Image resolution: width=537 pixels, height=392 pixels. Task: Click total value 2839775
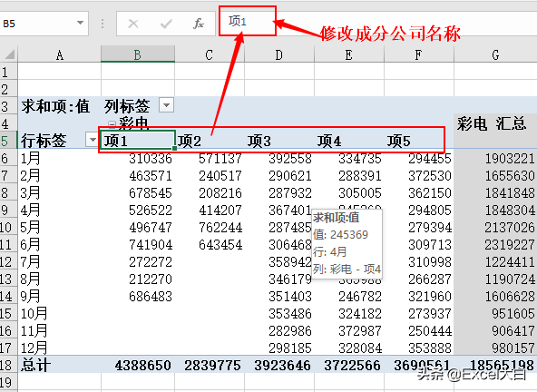(212, 366)
